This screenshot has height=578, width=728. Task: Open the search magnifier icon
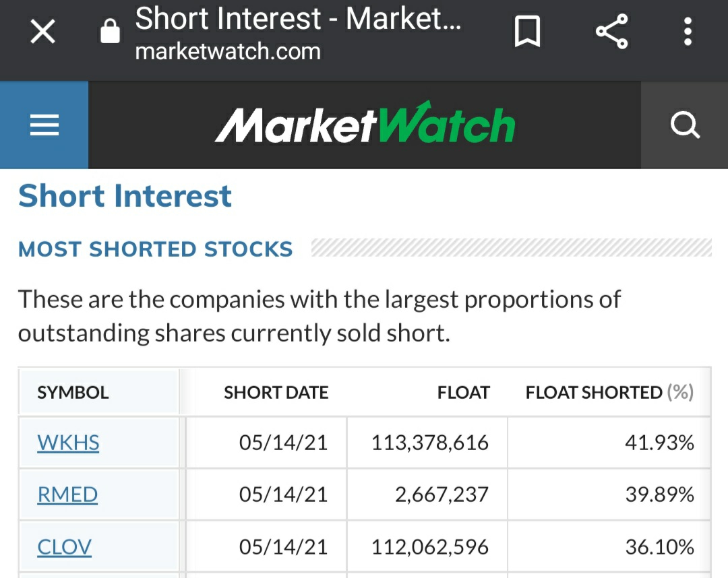(685, 125)
